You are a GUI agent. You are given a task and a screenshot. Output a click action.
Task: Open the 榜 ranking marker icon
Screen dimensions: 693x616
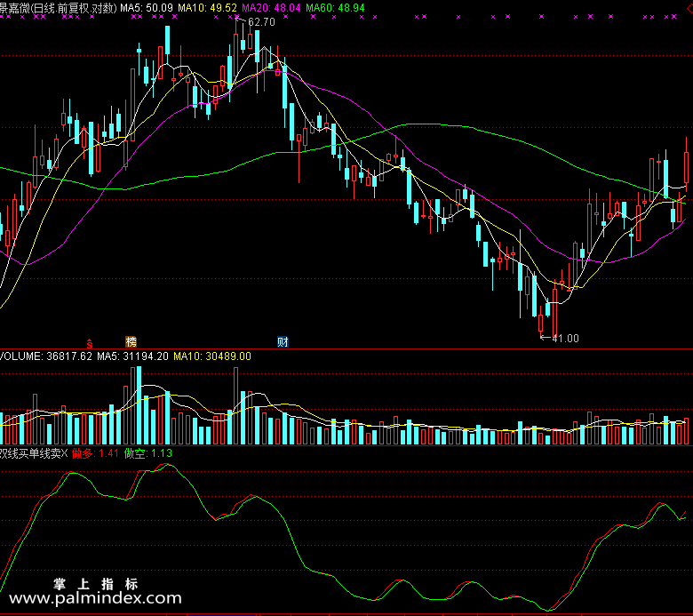pyautogui.click(x=131, y=342)
